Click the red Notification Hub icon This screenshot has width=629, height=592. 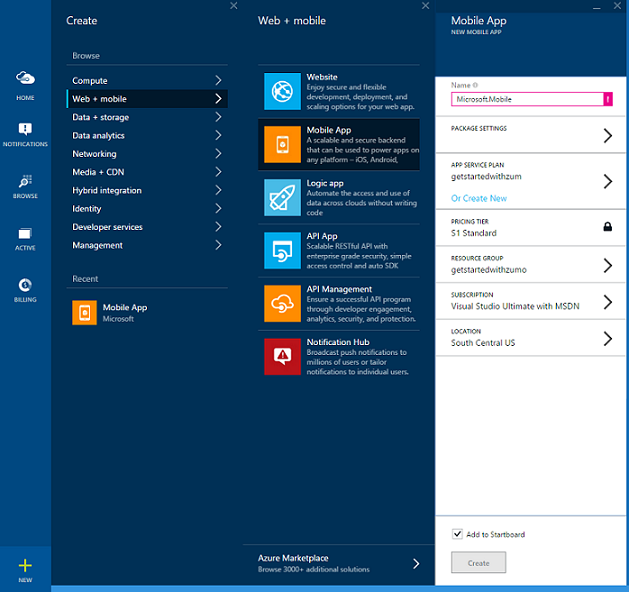click(x=282, y=357)
